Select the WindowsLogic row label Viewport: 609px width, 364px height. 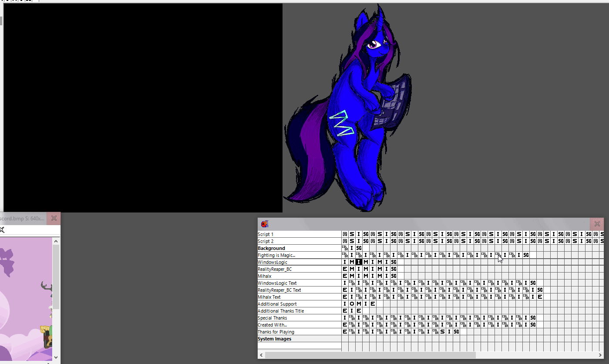point(299,262)
